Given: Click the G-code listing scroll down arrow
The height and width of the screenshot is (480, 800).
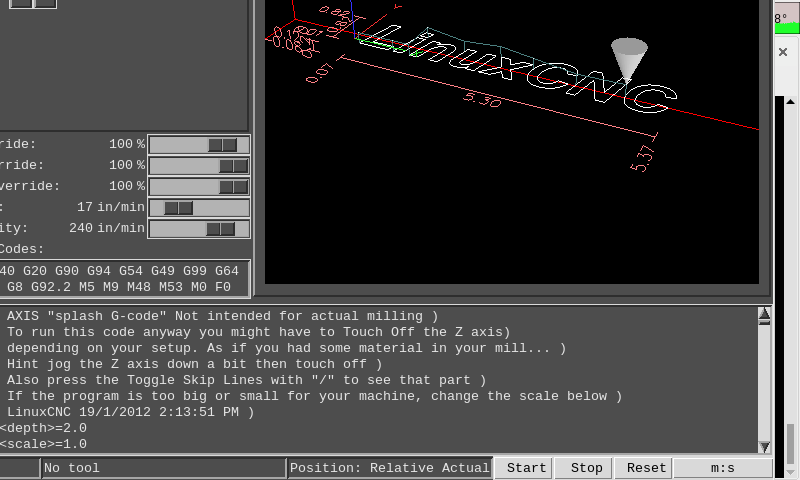Looking at the screenshot, I should click(764, 447).
